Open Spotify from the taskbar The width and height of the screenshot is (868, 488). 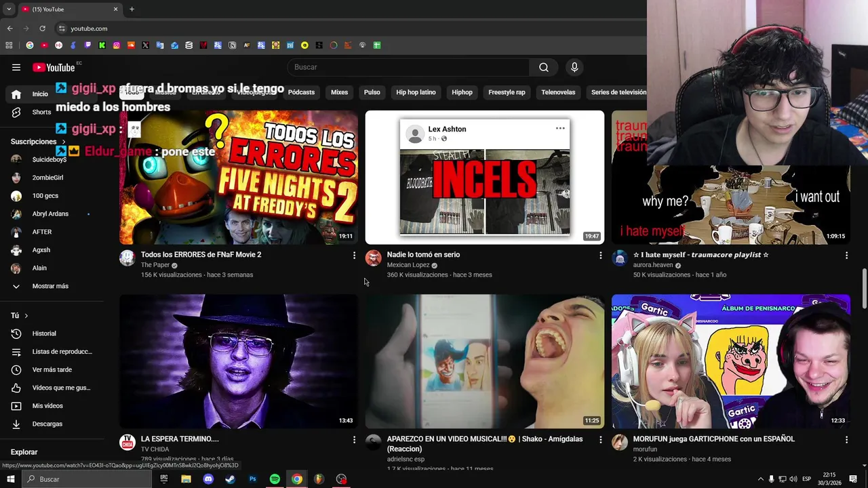pos(275,479)
